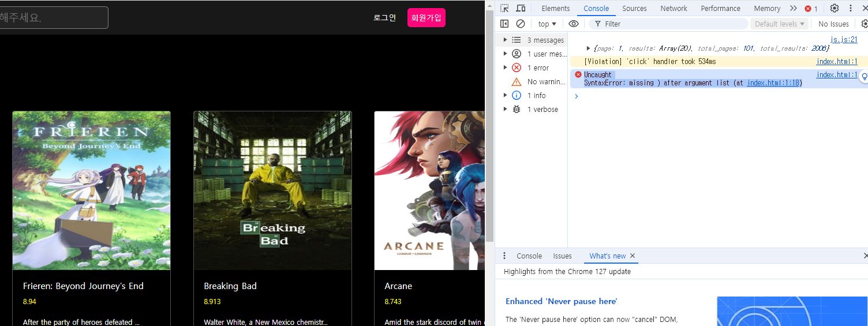
Task: Show more DevTools tabs via double chevron
Action: point(793,8)
